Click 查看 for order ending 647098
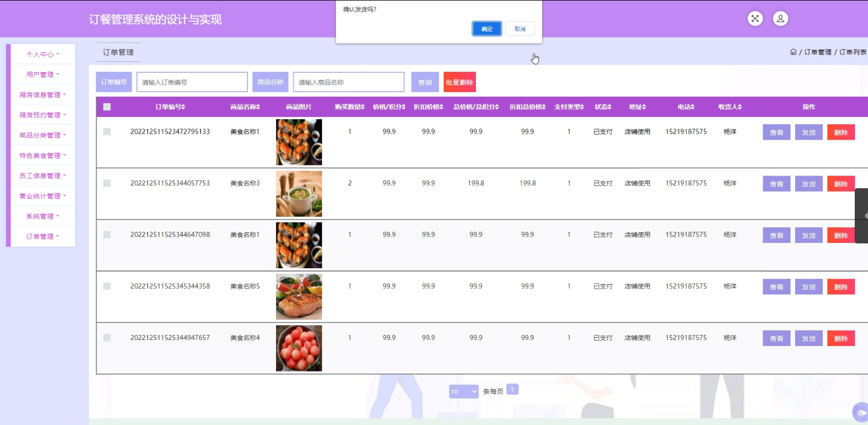This screenshot has width=868, height=425. [x=777, y=235]
